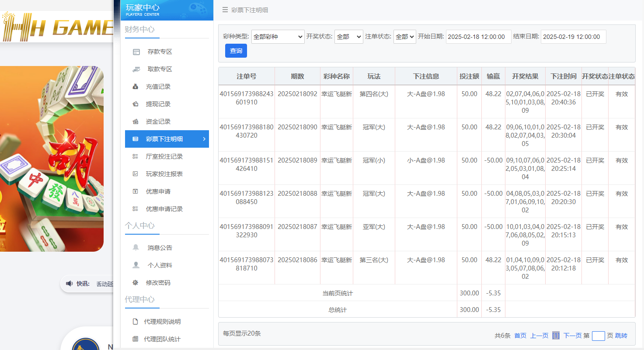
Task: Go to promotion application (优惠申请) menu item
Action: tap(158, 191)
